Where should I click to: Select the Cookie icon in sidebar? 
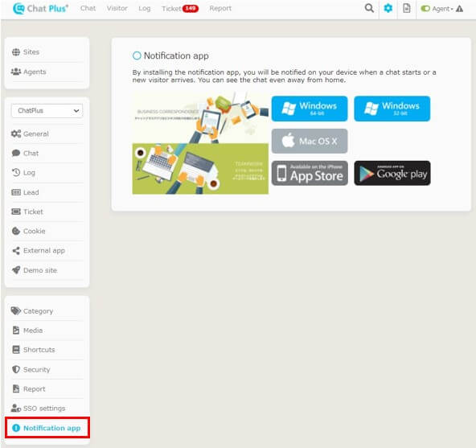[16, 231]
